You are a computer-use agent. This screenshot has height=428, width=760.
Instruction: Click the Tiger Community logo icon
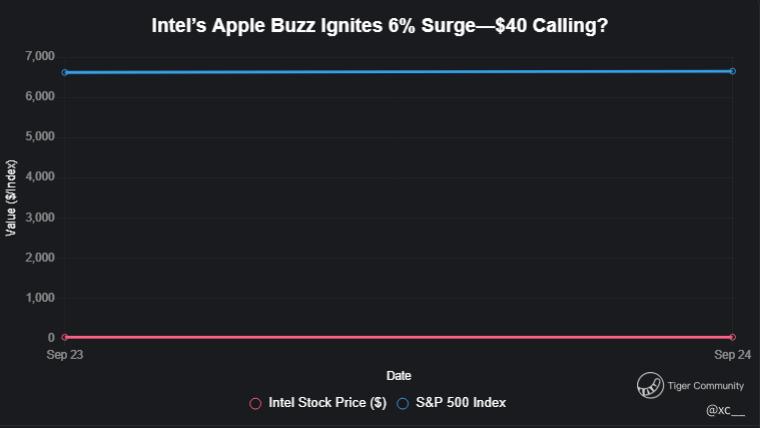[650, 385]
